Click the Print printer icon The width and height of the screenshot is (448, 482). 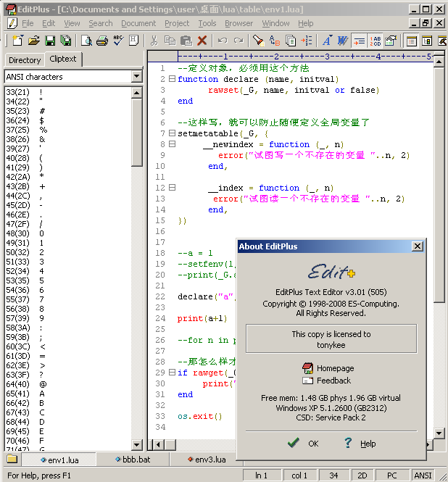[x=102, y=41]
